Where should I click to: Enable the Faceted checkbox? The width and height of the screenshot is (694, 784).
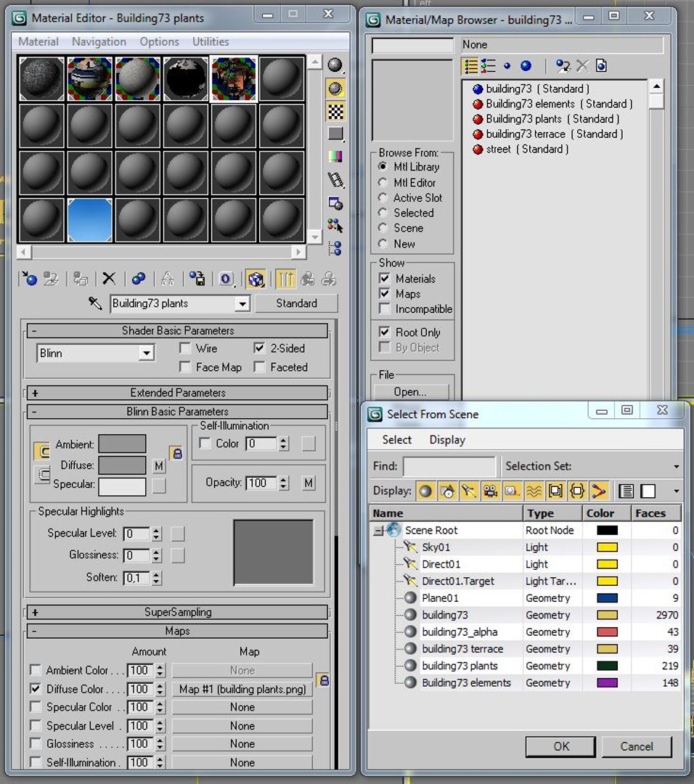[259, 367]
